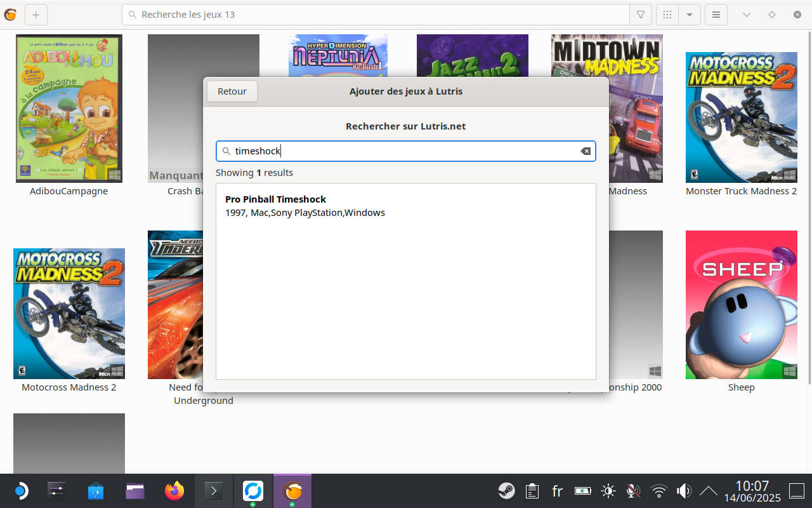Expand the hidden tray icons arrow
This screenshot has width=812, height=508.
tap(708, 491)
